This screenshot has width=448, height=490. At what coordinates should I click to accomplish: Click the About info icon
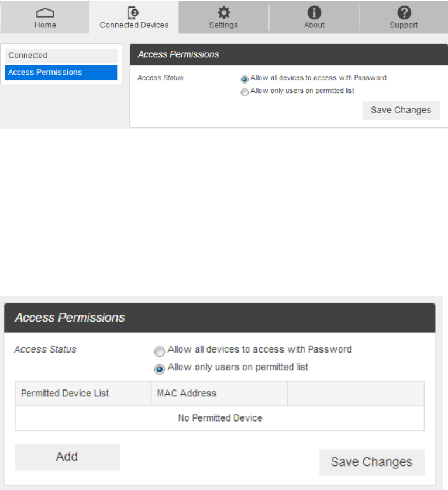point(314,12)
